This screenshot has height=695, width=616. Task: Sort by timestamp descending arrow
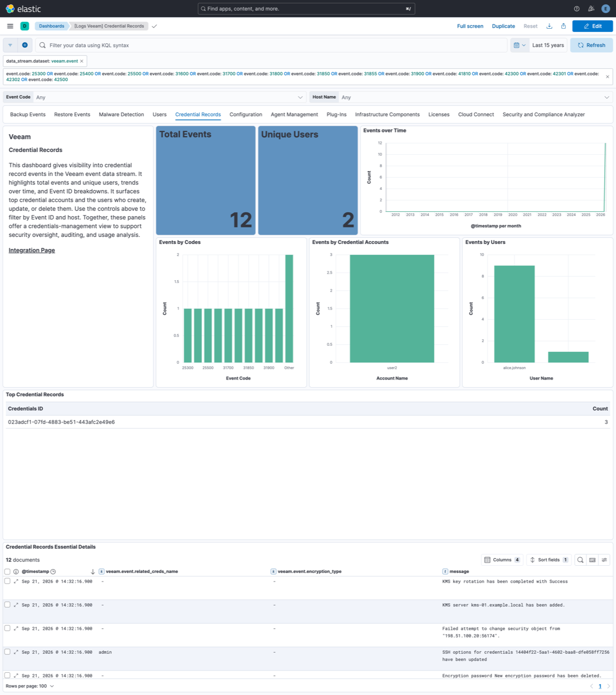tap(93, 572)
